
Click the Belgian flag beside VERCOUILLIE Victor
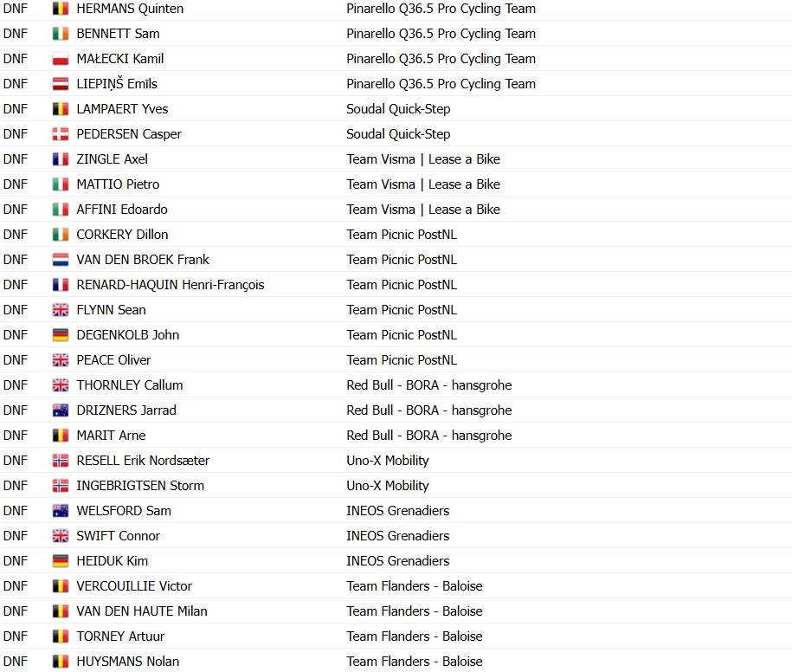60,586
